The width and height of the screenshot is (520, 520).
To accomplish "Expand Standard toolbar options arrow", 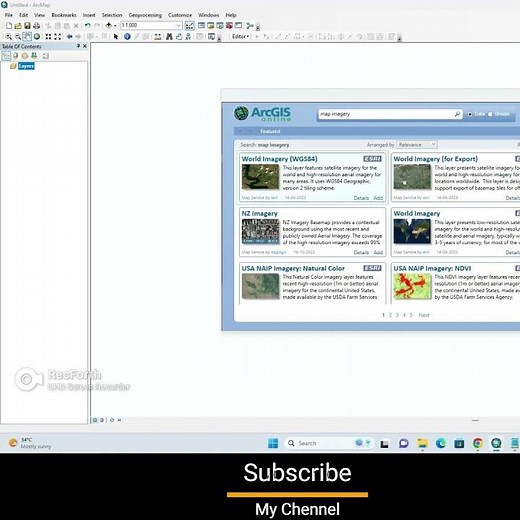I will [x=258, y=27].
